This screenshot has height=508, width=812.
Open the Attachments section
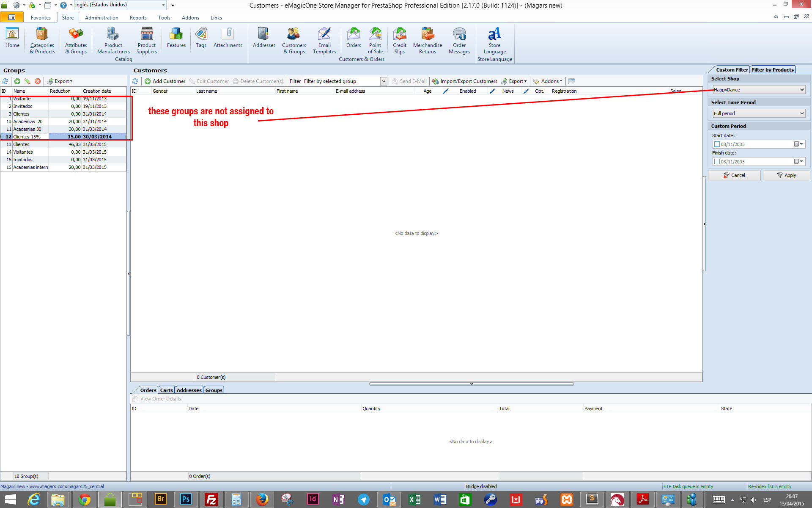tap(228, 38)
